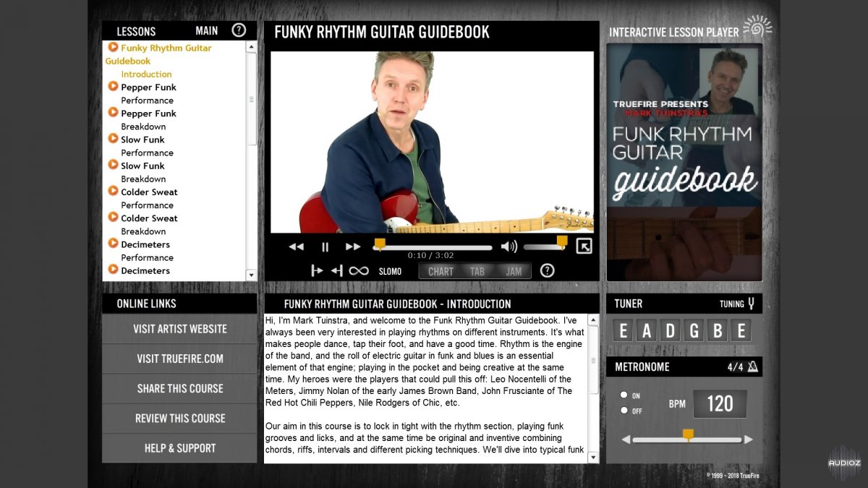Play Pepper Funk Performance lesson icon
Screen dimensions: 868x488
[x=113, y=86]
